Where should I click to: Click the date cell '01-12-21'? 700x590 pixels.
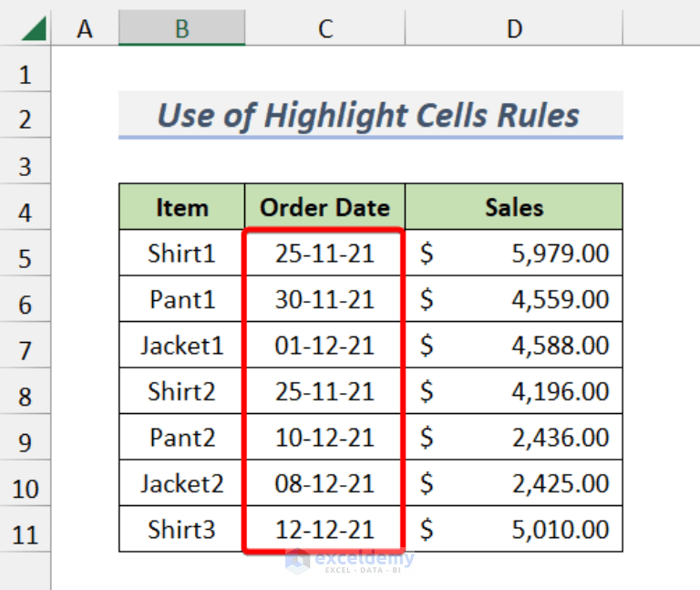[325, 346]
